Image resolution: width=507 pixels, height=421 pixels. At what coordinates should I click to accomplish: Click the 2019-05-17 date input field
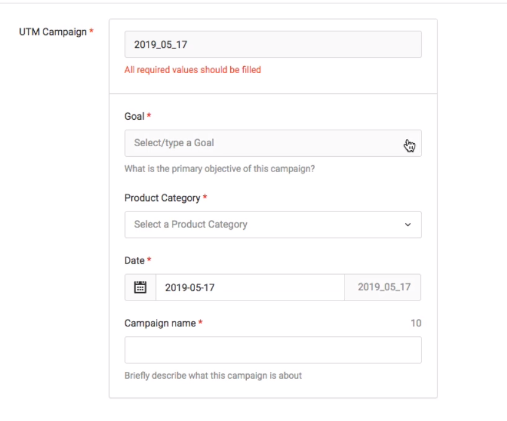250,287
